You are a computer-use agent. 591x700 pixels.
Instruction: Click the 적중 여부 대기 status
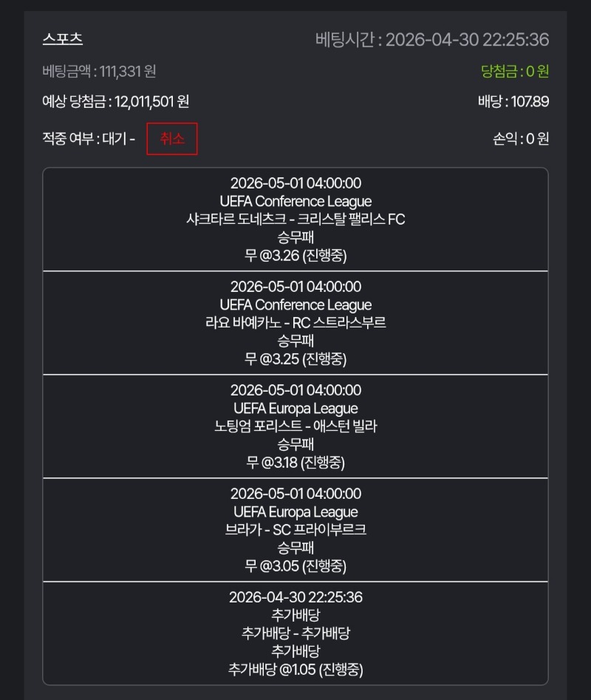pyautogui.click(x=89, y=139)
